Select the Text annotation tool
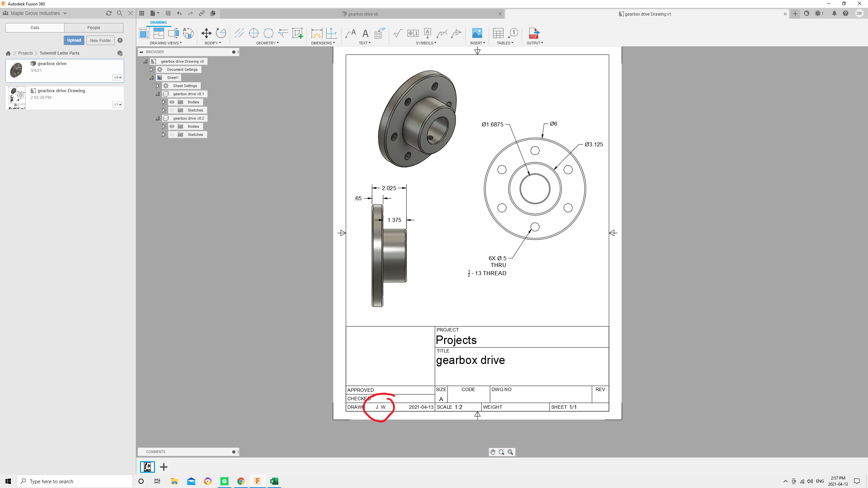 point(365,34)
